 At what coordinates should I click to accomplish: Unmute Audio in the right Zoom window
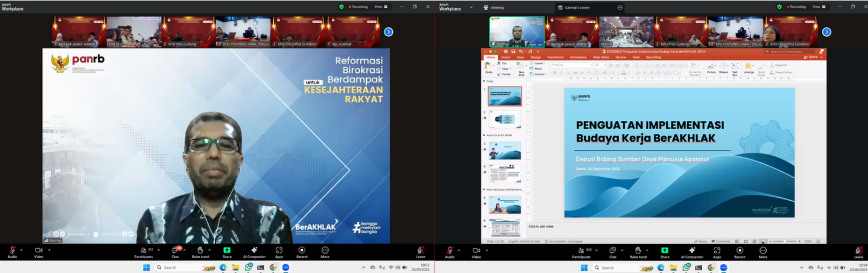pyautogui.click(x=450, y=250)
